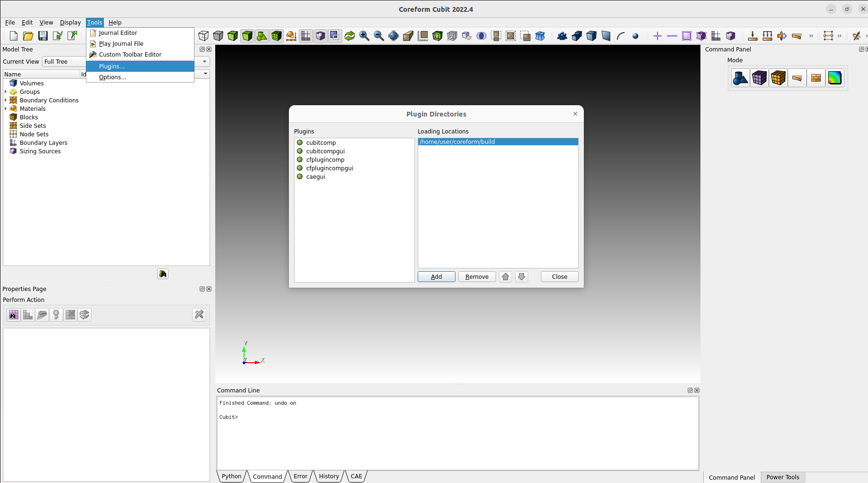Move loading location up with arrow icon
868x483 pixels.
pos(506,277)
